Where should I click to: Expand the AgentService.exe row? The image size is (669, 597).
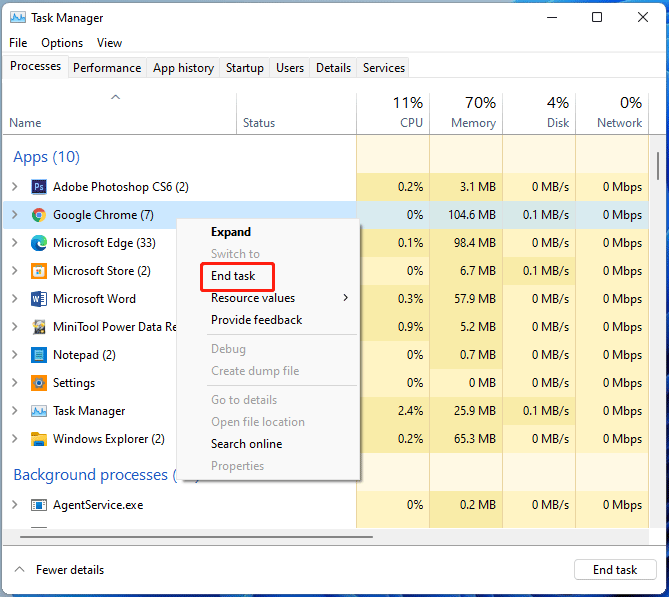[15, 505]
